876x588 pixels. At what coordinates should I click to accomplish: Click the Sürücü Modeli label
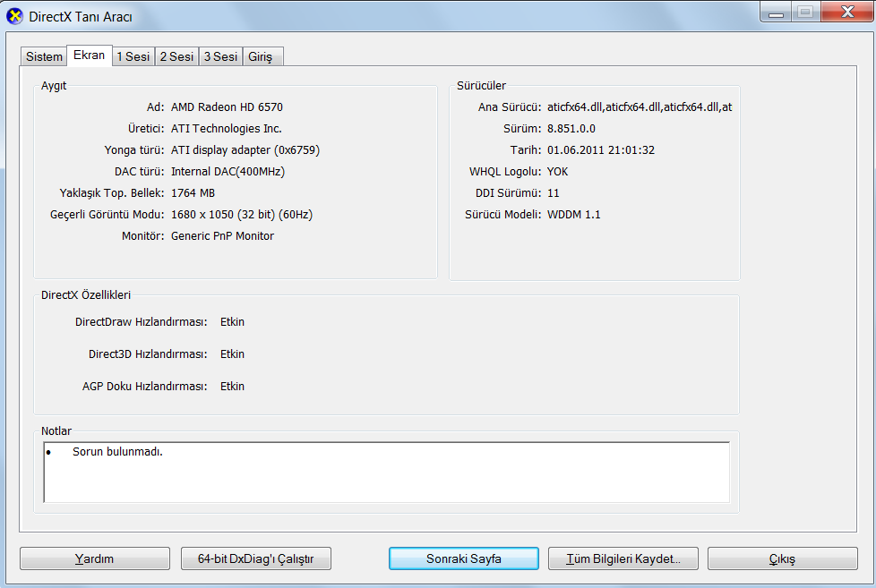pos(502,215)
